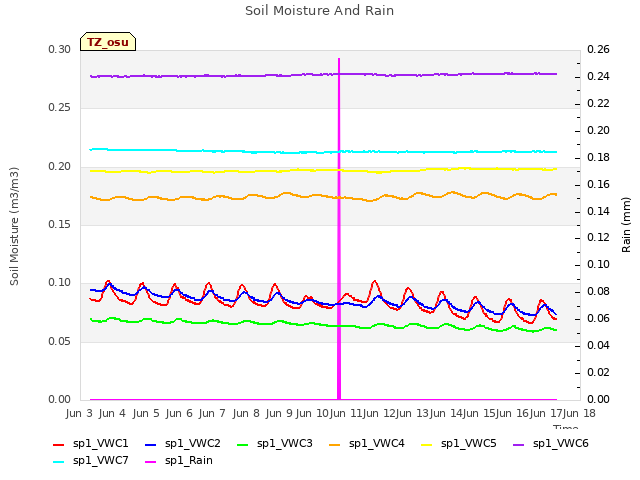
Task: Click the Jun 7 x-axis tick label
Action: tap(212, 413)
